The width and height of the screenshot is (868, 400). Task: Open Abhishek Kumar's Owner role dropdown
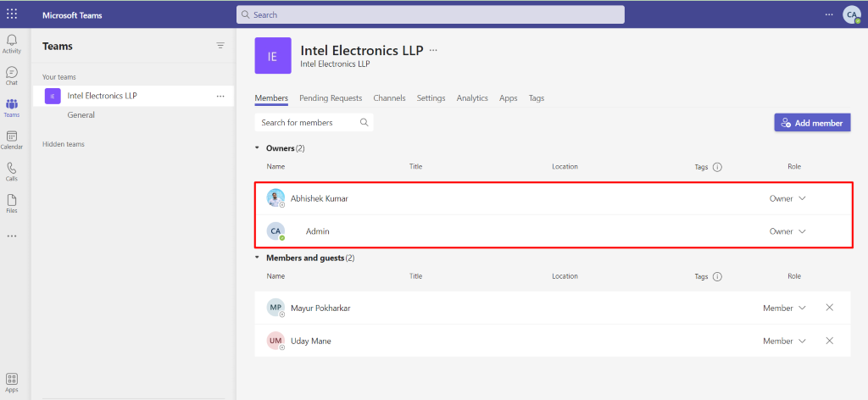[x=787, y=198]
